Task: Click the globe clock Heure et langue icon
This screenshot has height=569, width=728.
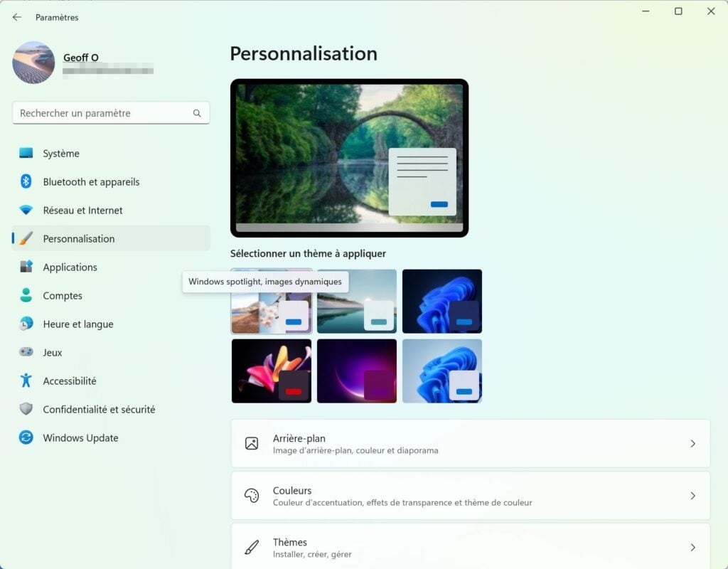Action: click(x=26, y=324)
